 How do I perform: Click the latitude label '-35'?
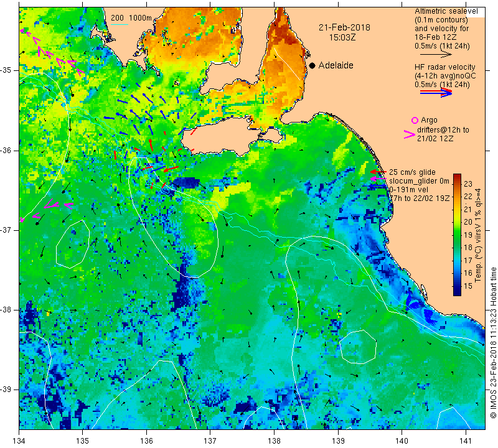click(7, 70)
